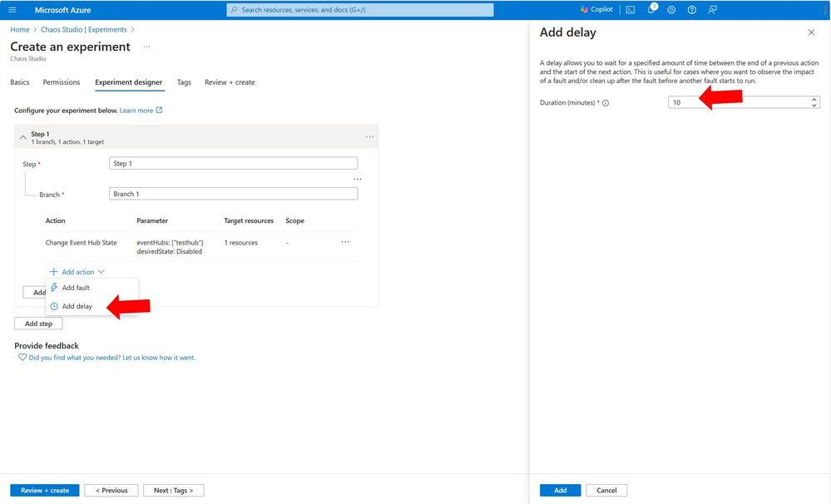Viewport: 831px width, 504px height.
Task: Open the Branch ellipsis menu
Action: click(x=357, y=179)
